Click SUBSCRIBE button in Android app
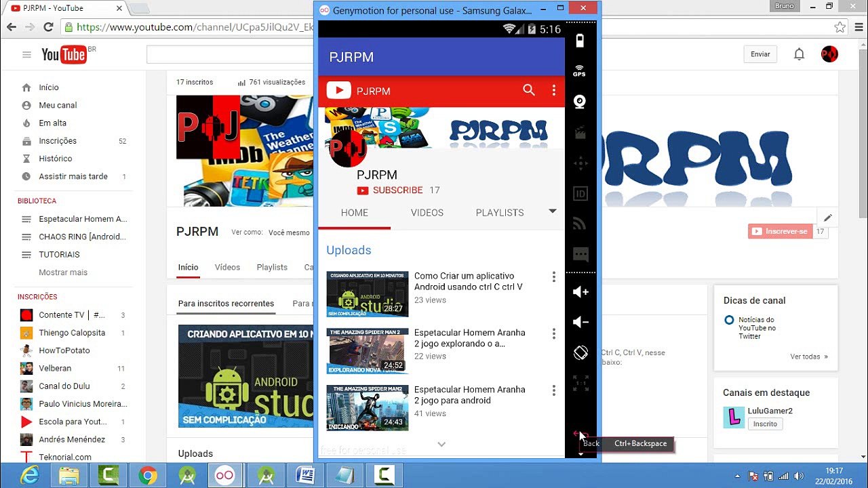The width and height of the screenshot is (868, 488). click(x=390, y=190)
